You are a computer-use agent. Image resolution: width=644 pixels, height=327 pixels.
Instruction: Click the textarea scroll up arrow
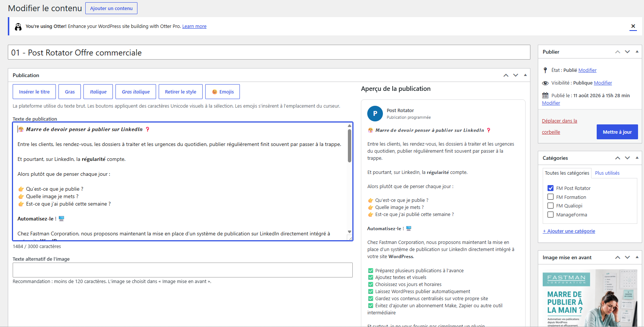click(349, 126)
